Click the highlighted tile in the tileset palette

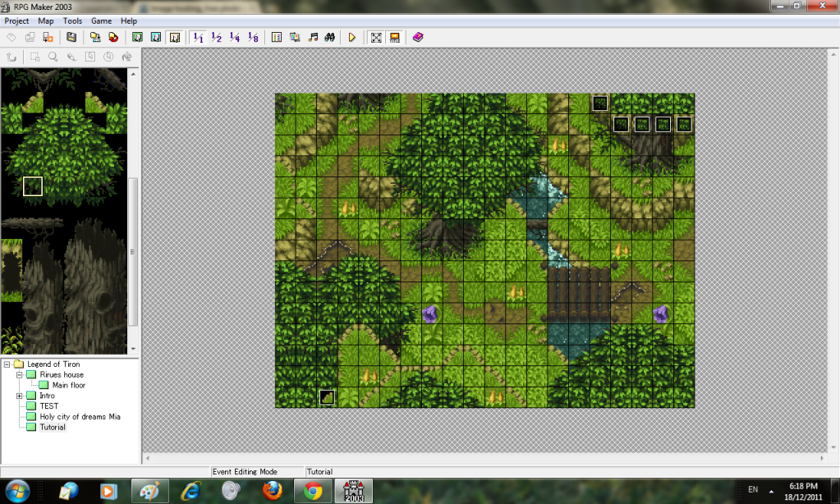tap(33, 186)
